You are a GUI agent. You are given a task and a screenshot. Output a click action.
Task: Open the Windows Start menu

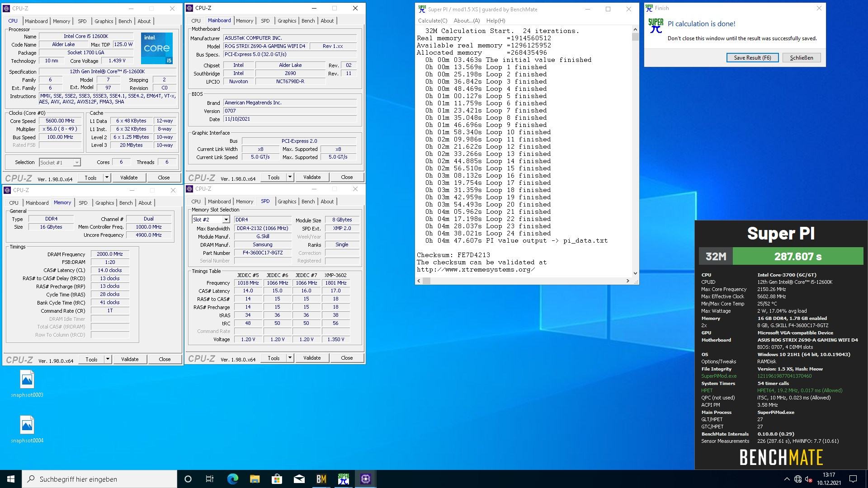[x=11, y=479]
